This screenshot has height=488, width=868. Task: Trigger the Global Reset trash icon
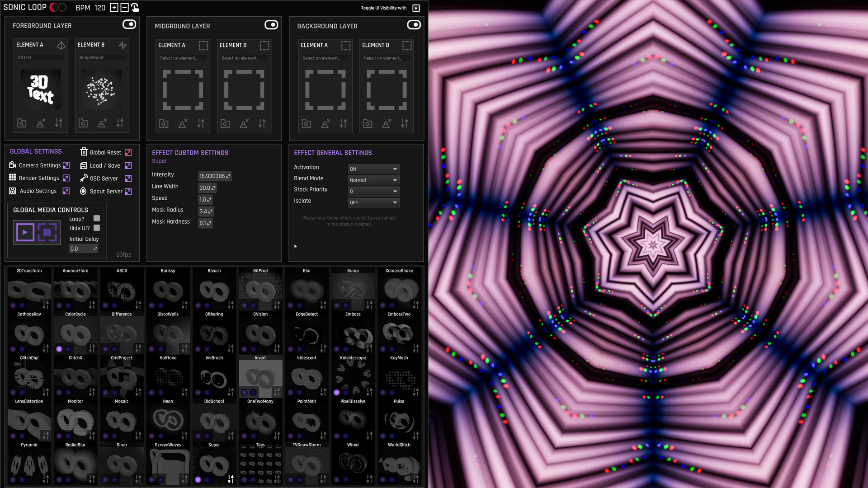[x=85, y=152]
